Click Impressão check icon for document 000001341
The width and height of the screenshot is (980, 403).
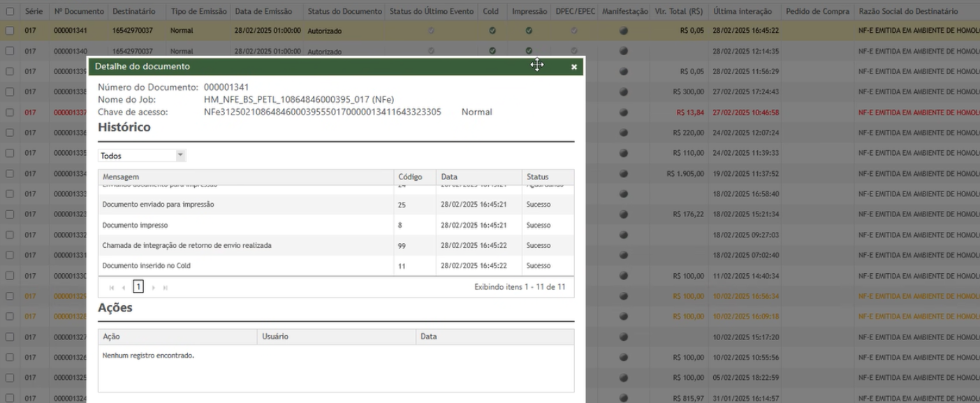(529, 31)
